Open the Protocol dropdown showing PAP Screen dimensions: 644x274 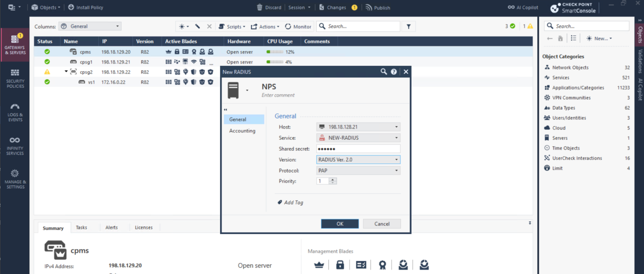[396, 171]
